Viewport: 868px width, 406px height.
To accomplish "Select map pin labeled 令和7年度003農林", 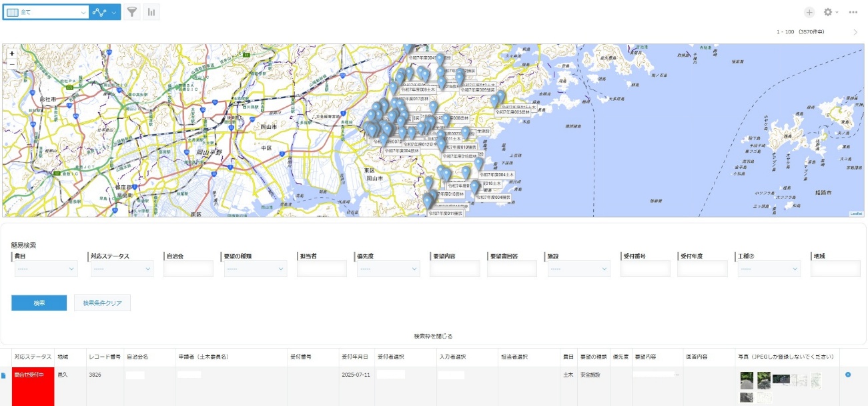I will coord(494,100).
